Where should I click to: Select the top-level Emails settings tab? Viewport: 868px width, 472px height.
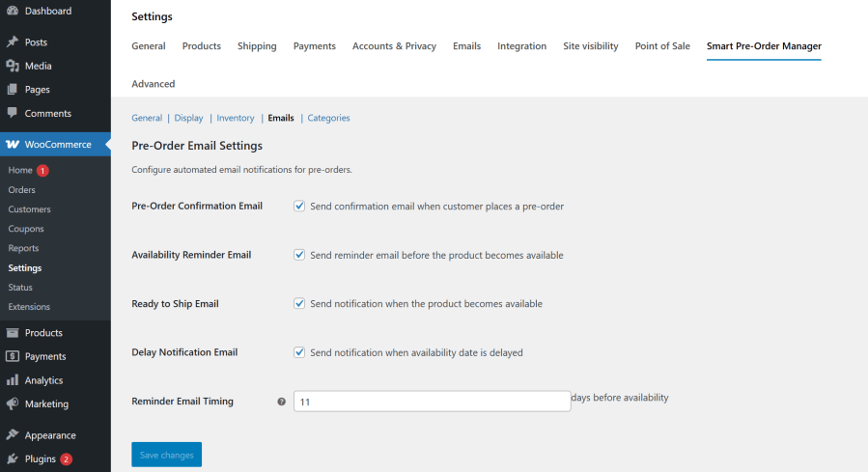(466, 46)
